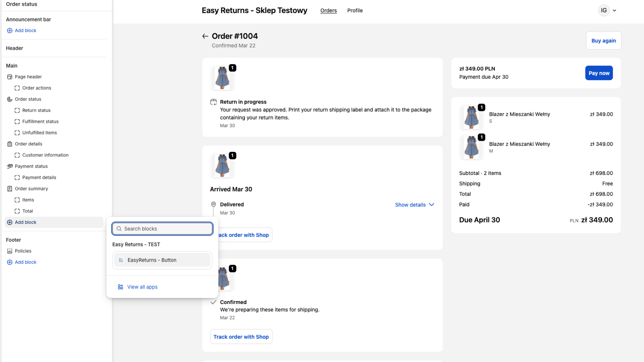Viewport: 644px width, 362px height.
Task: Click the Payment status icon in sidebar
Action: point(9,166)
